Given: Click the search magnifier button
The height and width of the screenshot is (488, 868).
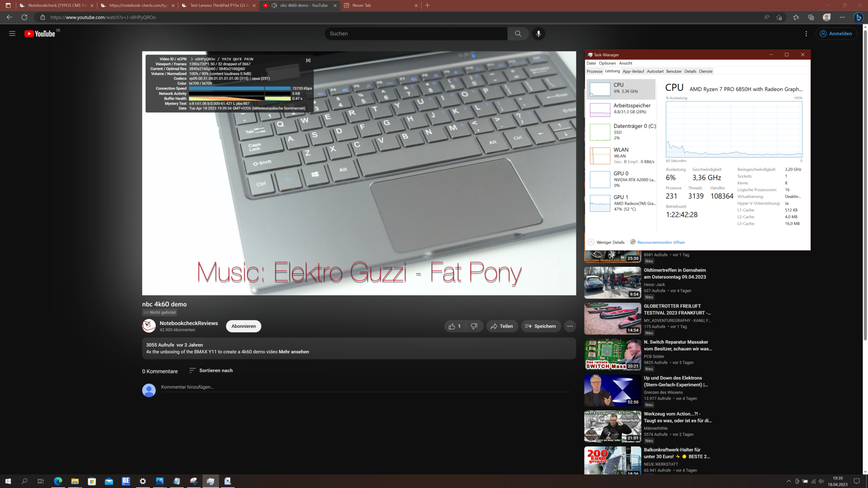Looking at the screenshot, I should tap(518, 33).
